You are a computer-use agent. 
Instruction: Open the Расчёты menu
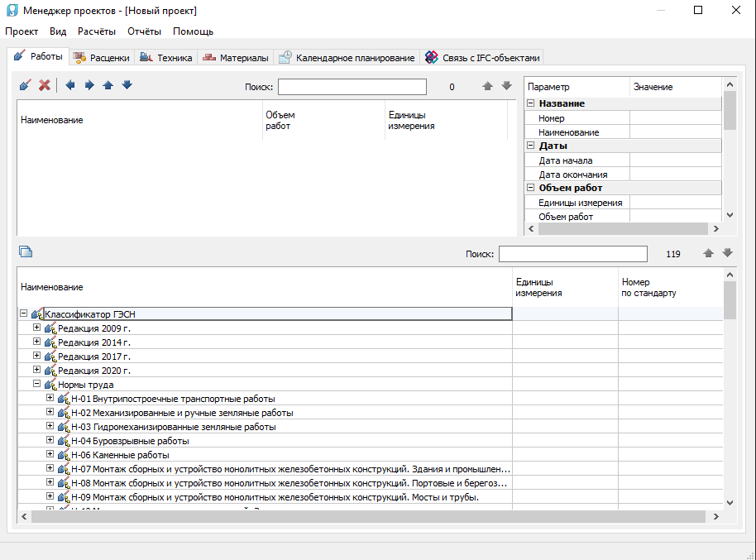[x=97, y=31]
